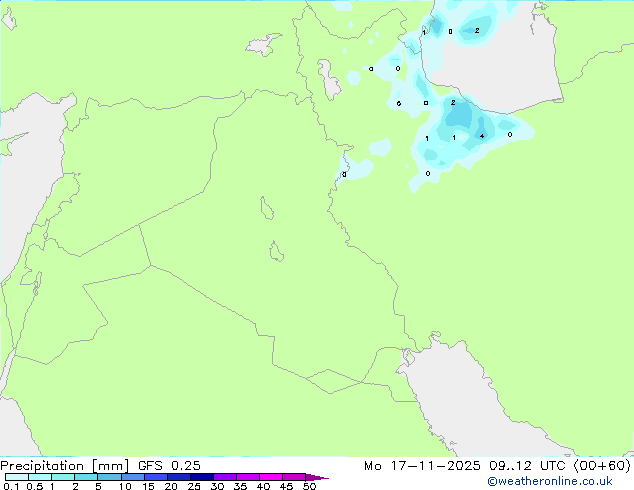Click the '50' legend scale label
The height and width of the screenshot is (490, 634).
310,486
